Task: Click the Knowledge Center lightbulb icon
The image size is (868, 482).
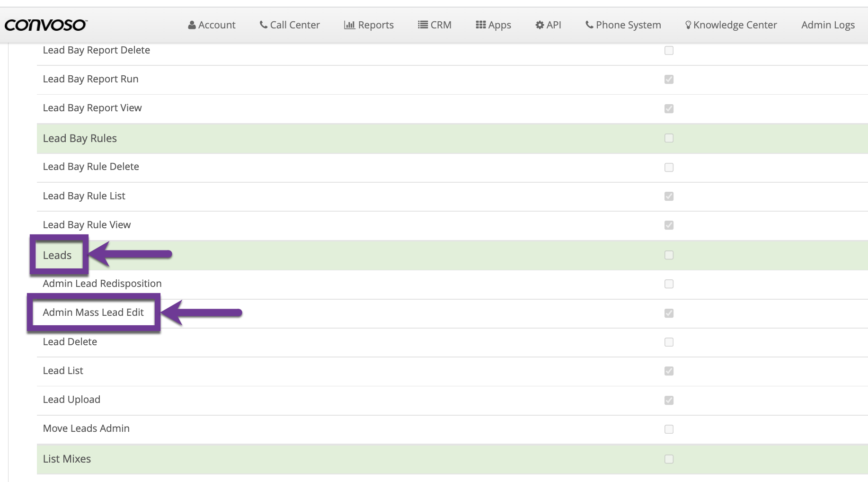Action: click(x=688, y=25)
